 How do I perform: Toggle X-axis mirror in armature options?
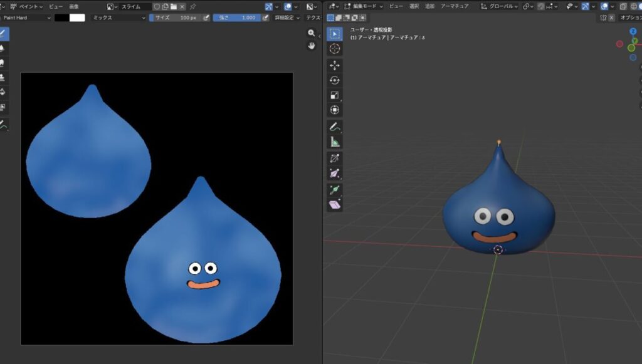pos(611,18)
